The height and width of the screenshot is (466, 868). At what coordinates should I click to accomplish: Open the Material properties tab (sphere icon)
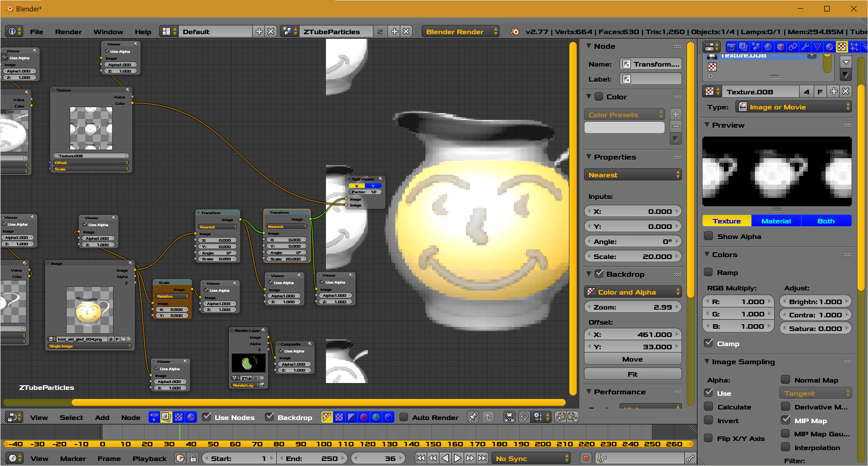[x=830, y=47]
